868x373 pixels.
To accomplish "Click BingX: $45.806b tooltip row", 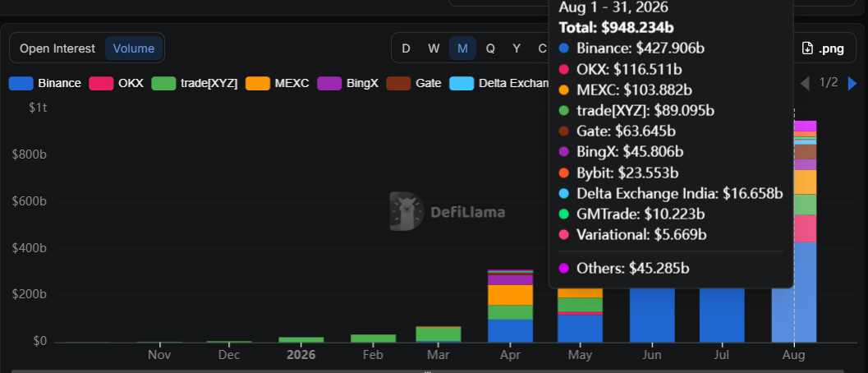I will [x=621, y=151].
